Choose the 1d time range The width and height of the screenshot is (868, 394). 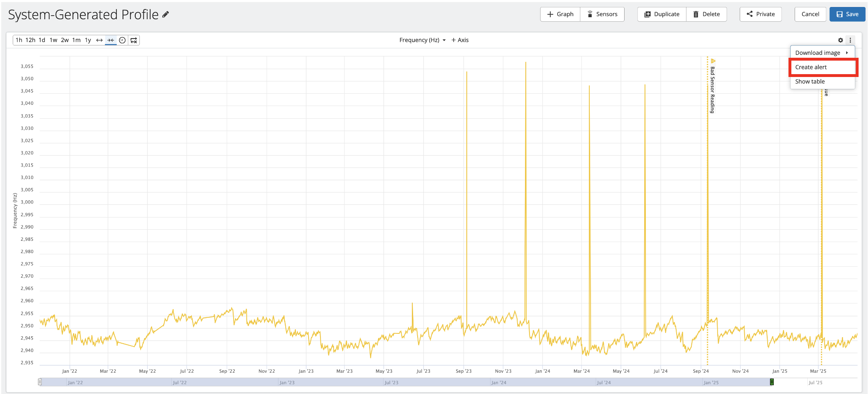42,40
